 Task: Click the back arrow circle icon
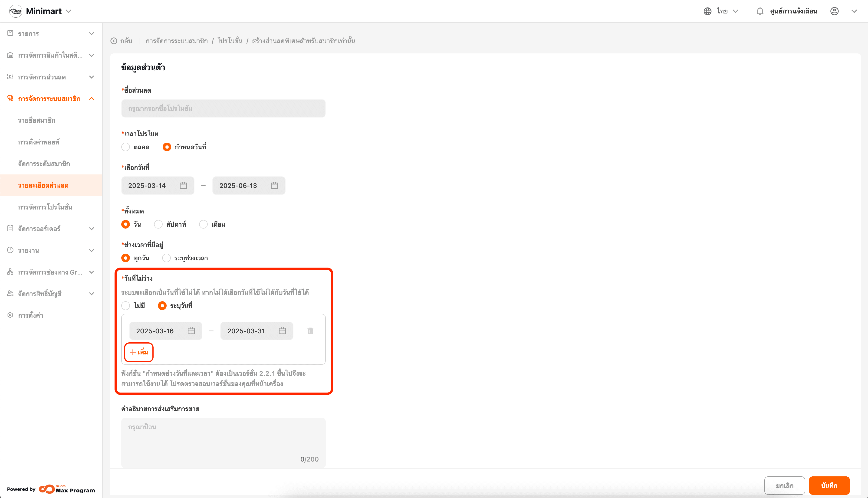[114, 41]
